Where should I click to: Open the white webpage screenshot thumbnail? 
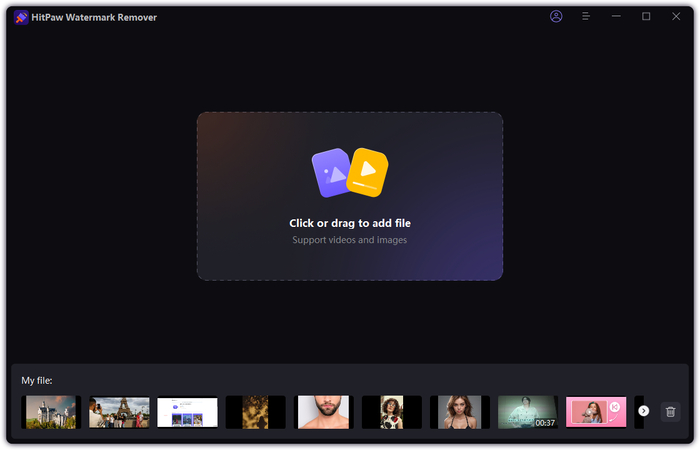tap(188, 412)
